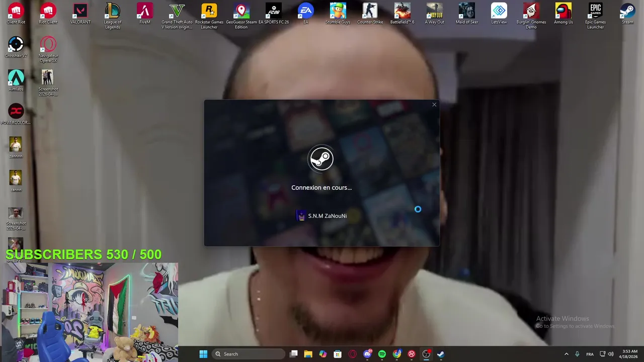Launch VALORANT from the desktop
Screen dimensions: 644x362
click(x=80, y=14)
